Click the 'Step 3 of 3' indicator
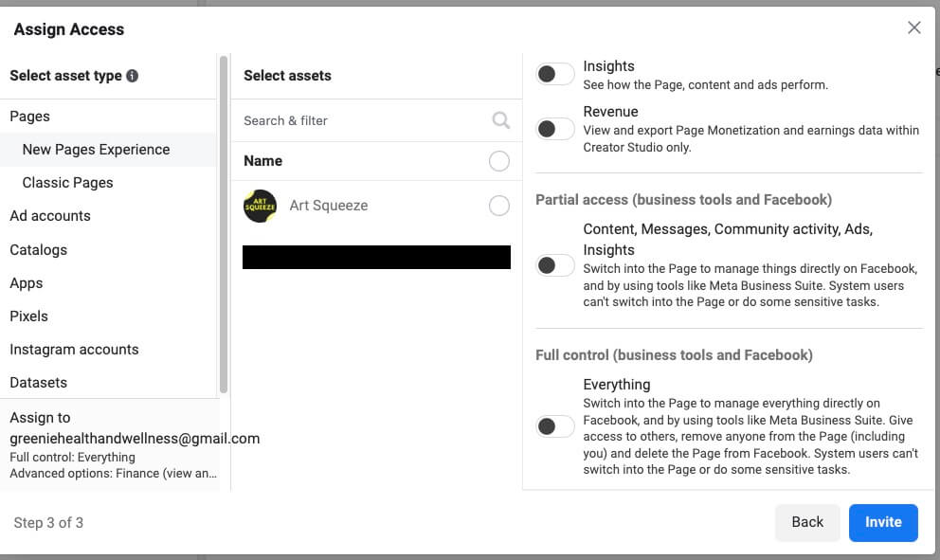 point(48,523)
